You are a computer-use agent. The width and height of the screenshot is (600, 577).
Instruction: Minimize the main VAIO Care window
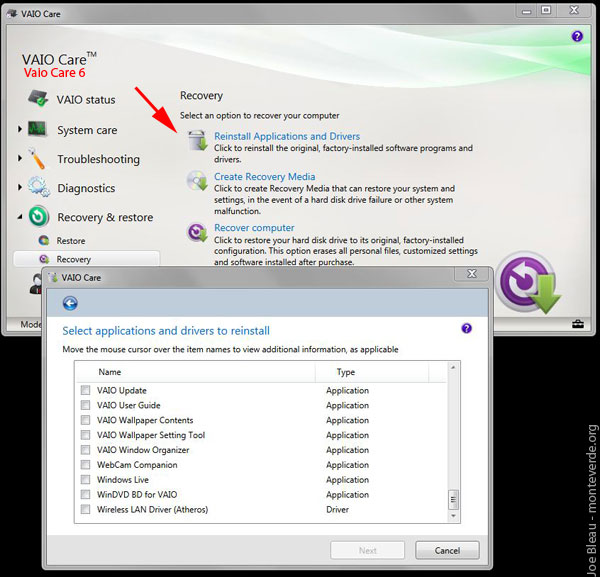pos(527,11)
